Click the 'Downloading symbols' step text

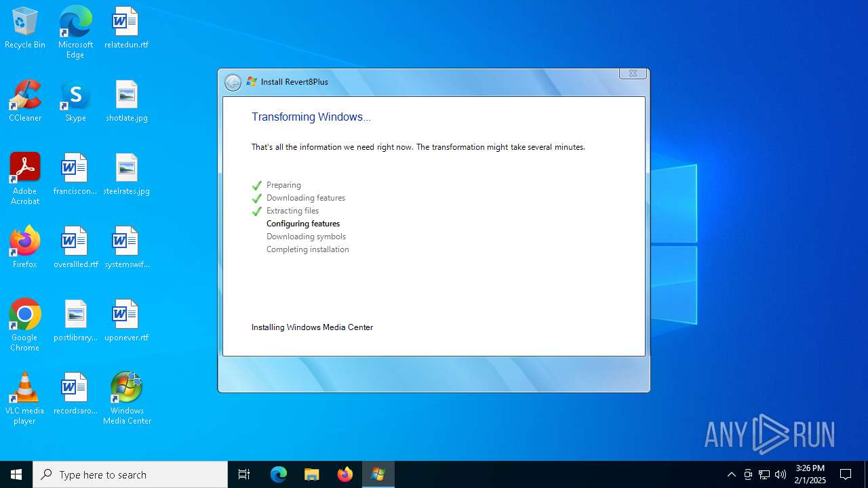pos(306,237)
